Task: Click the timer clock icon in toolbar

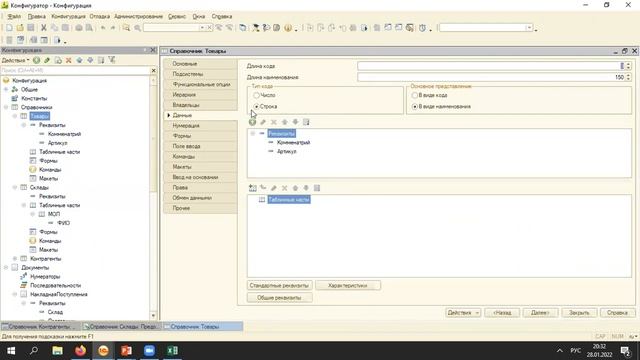Action: 422,28
